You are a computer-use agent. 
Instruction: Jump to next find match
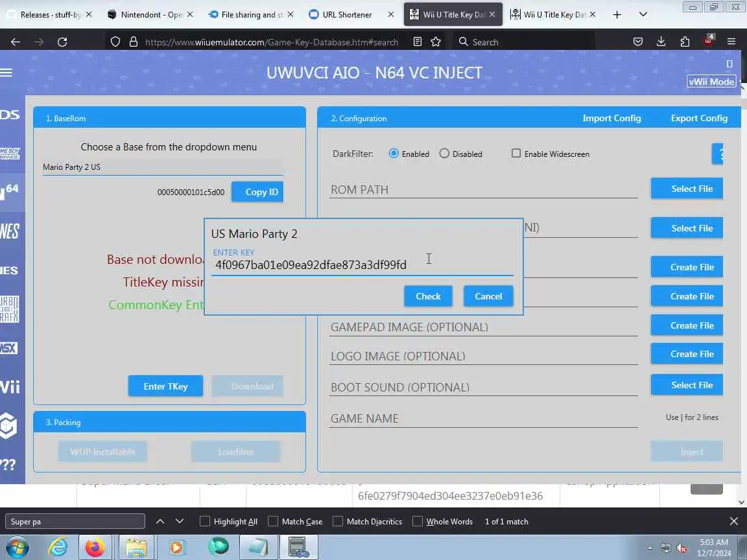point(180,521)
